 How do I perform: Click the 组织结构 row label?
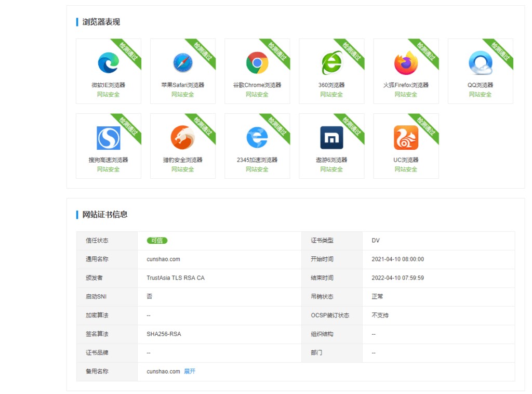click(322, 334)
